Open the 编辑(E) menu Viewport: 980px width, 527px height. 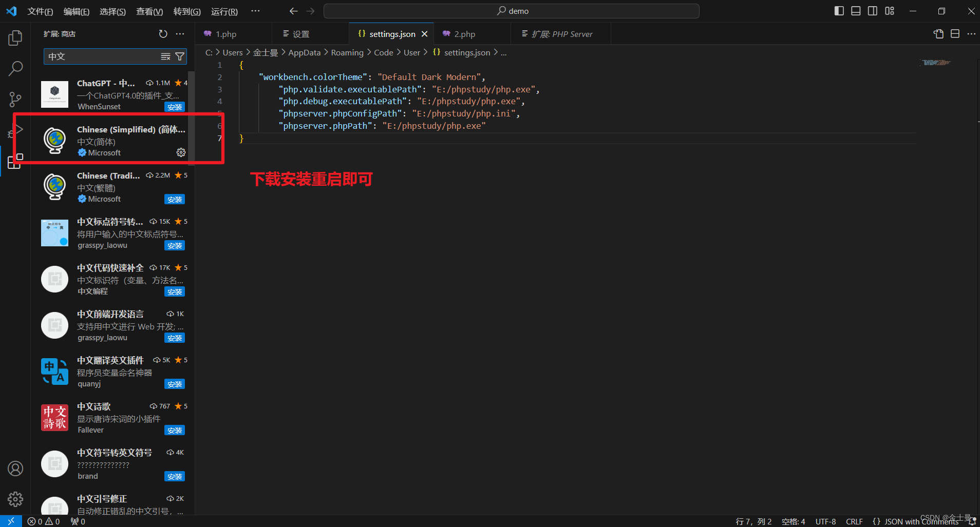77,11
